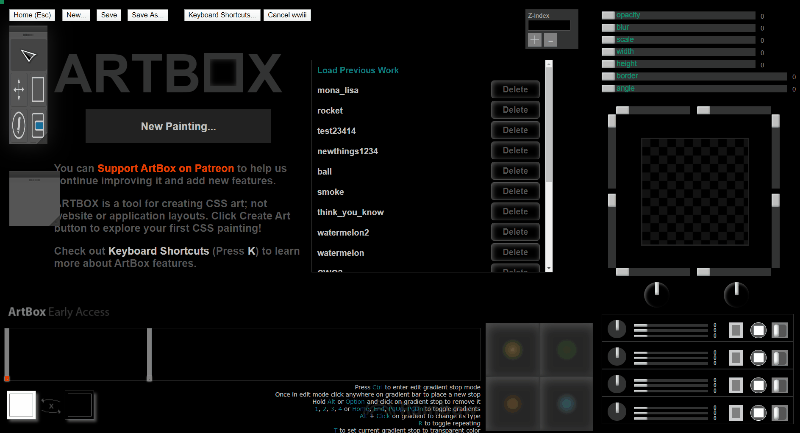This screenshot has height=433, width=800.
Task: Load the ball saved painting
Action: click(x=324, y=171)
